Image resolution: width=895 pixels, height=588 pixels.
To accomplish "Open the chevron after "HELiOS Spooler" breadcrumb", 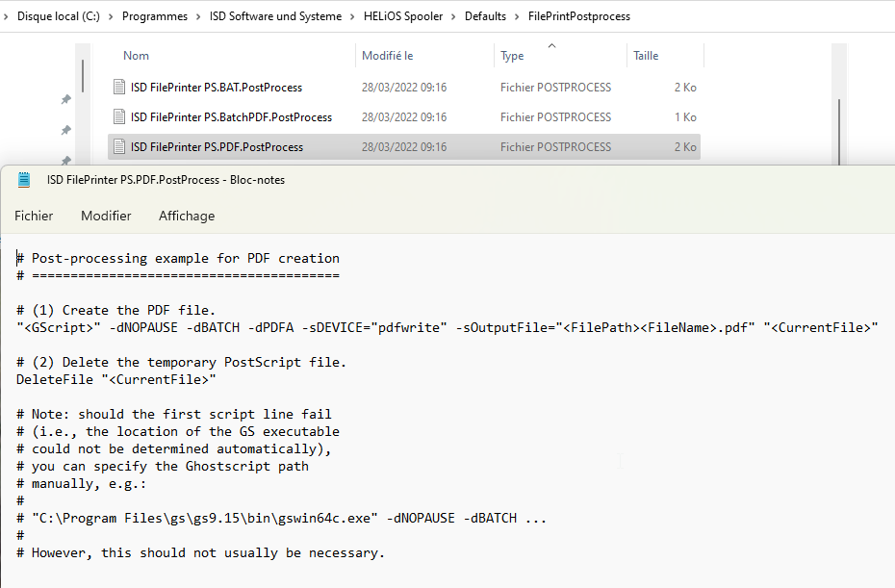I will click(x=454, y=16).
